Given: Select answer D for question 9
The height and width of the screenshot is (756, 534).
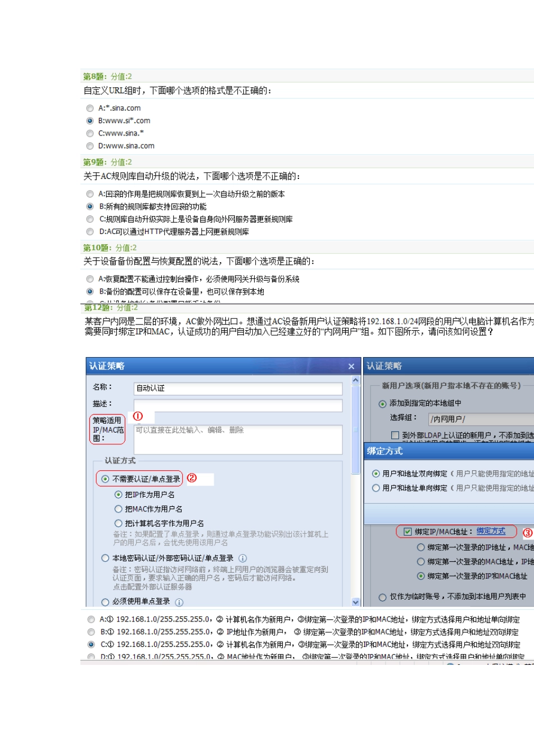Looking at the screenshot, I should 90,232.
